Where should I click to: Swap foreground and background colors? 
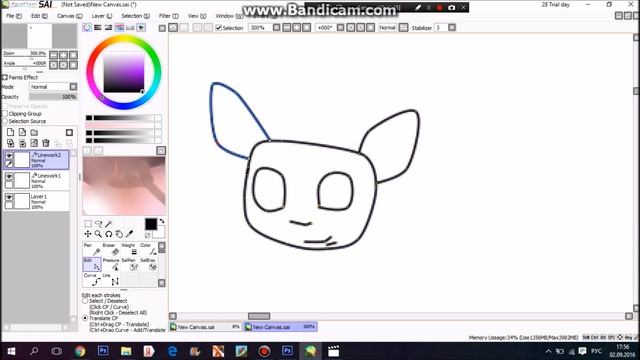pyautogui.click(x=162, y=222)
